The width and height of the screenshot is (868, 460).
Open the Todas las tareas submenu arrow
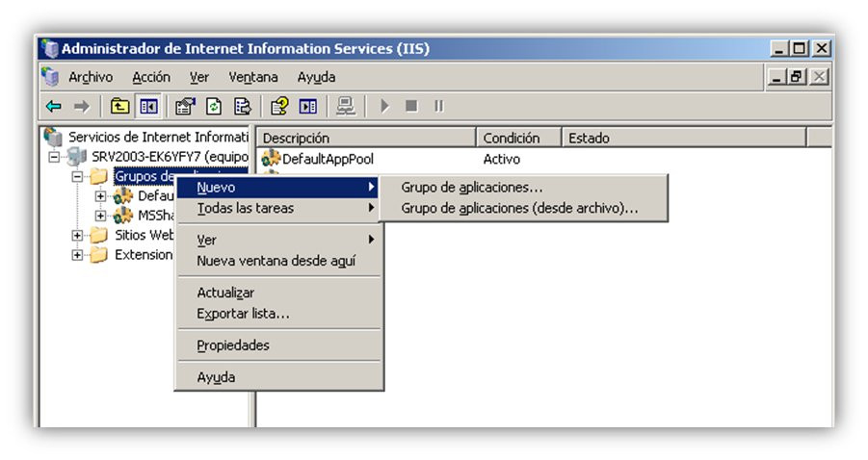coord(372,208)
